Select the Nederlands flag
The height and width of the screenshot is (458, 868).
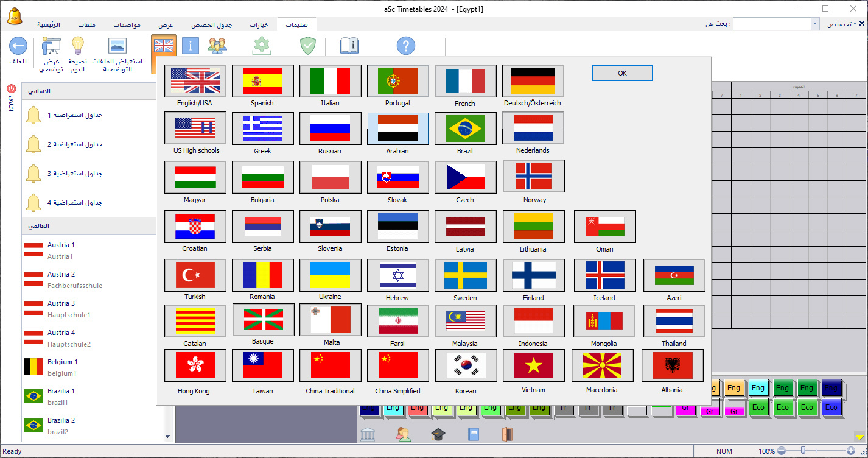[533, 128]
